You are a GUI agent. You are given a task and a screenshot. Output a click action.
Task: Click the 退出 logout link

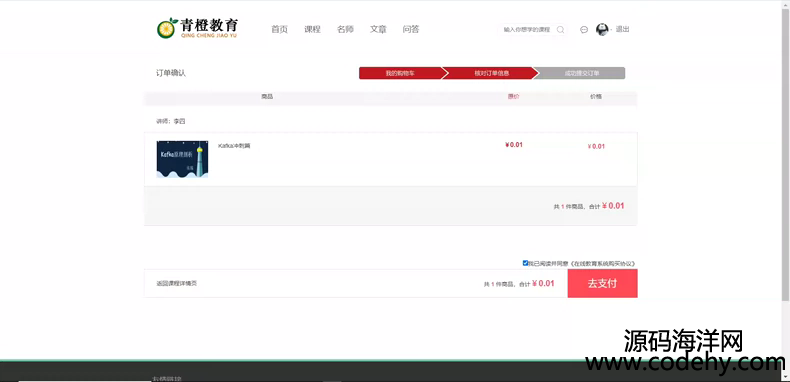(623, 29)
